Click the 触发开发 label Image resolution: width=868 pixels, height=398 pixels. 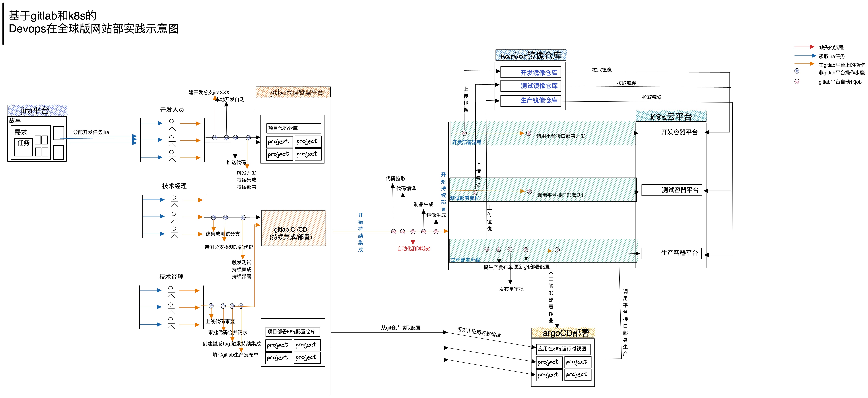(246, 173)
